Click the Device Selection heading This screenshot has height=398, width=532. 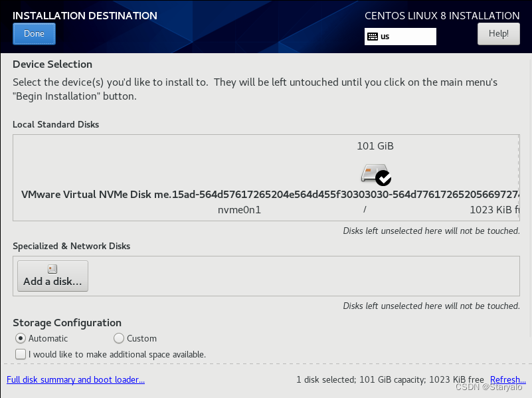click(x=52, y=64)
